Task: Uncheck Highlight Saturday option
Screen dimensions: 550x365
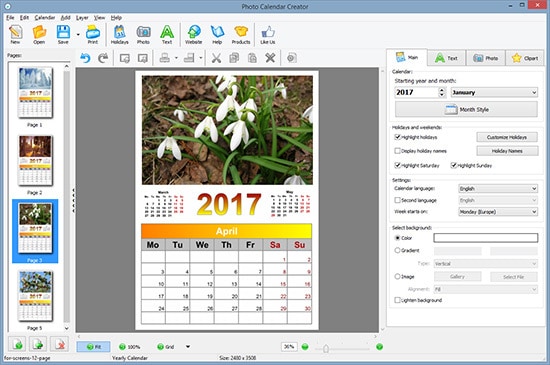Action: [x=397, y=165]
